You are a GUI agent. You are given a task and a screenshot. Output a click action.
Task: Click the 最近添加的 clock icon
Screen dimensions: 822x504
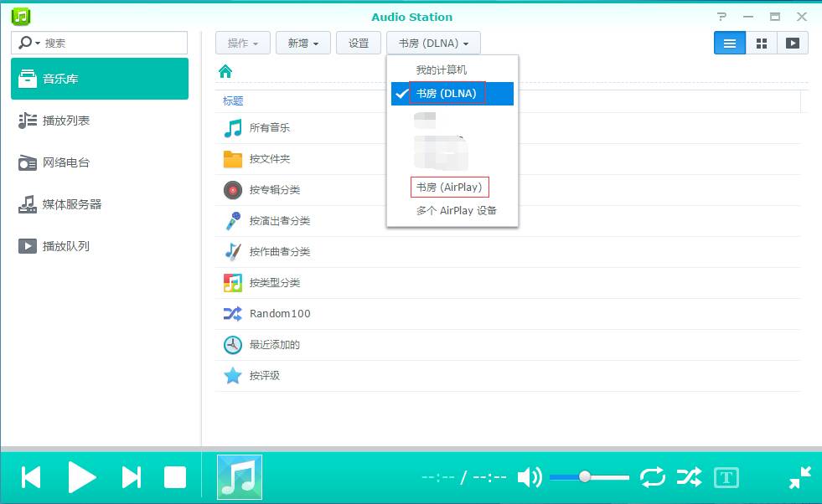[233, 345]
